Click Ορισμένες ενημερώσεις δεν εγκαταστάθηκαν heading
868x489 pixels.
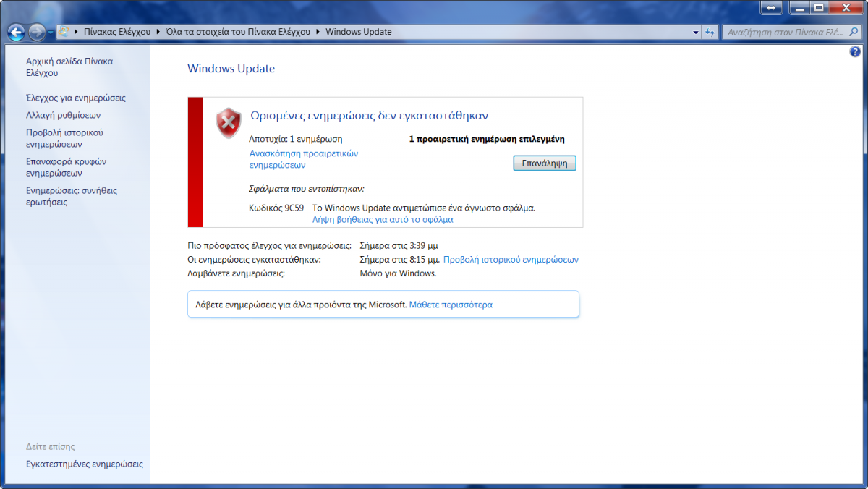[370, 115]
